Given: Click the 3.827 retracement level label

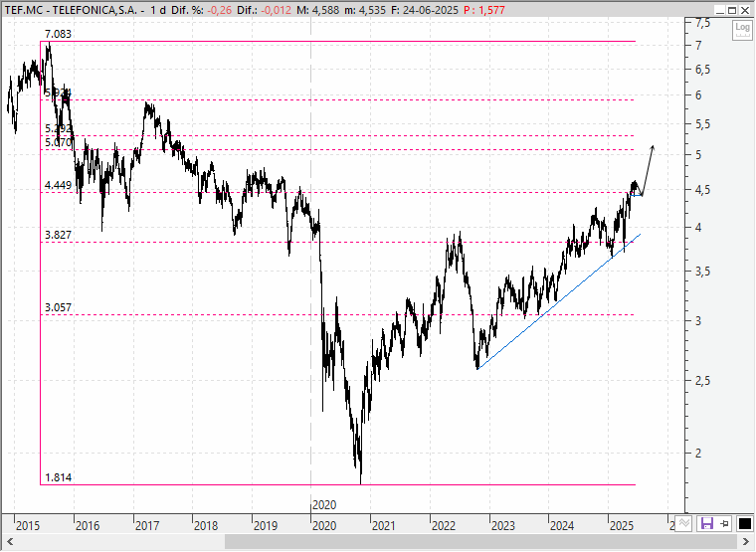Looking at the screenshot, I should pyautogui.click(x=58, y=235).
